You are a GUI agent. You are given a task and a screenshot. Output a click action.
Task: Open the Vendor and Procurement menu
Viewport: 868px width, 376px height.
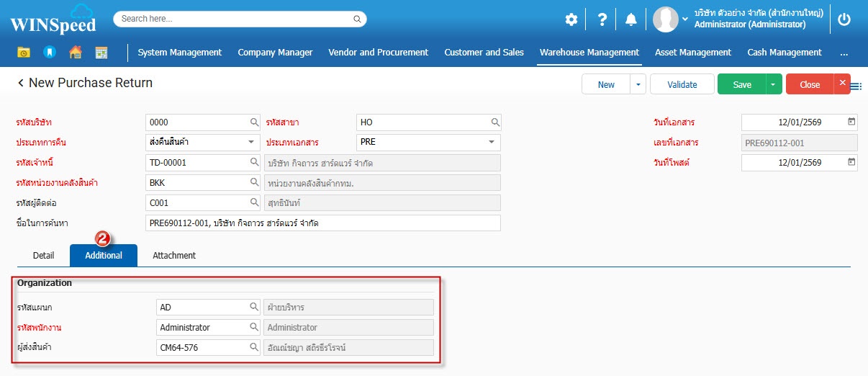[378, 53]
